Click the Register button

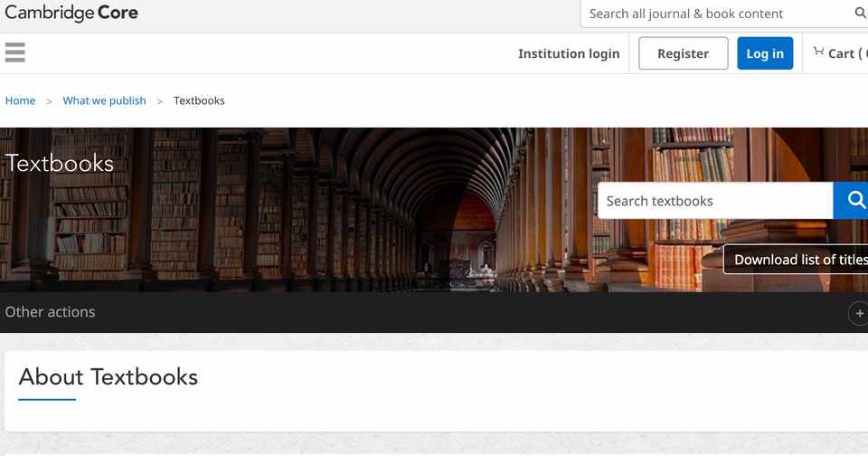pyautogui.click(x=684, y=53)
